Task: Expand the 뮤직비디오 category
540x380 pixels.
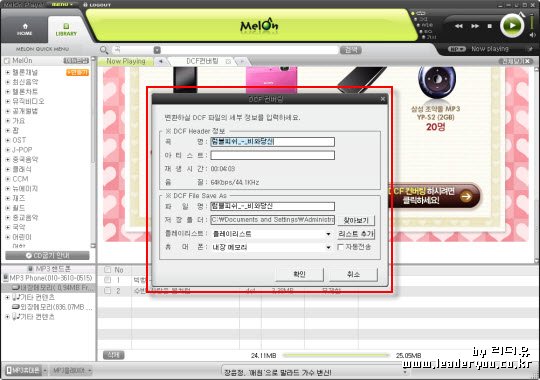Action: point(8,101)
